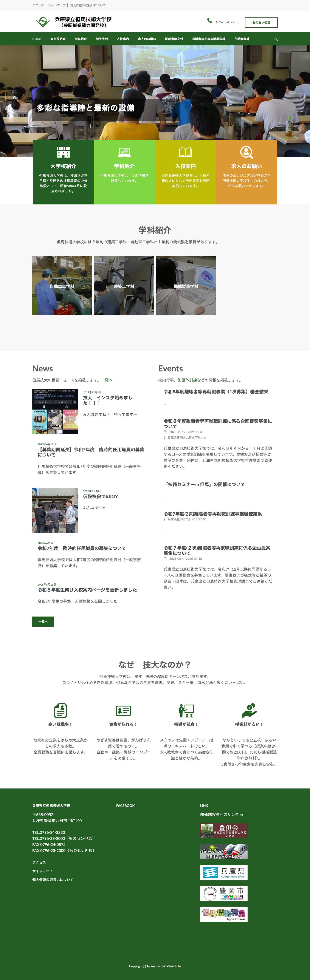Click the search magnifier icon in navbar
Viewport: 310px width, 980px height.
click(x=276, y=39)
